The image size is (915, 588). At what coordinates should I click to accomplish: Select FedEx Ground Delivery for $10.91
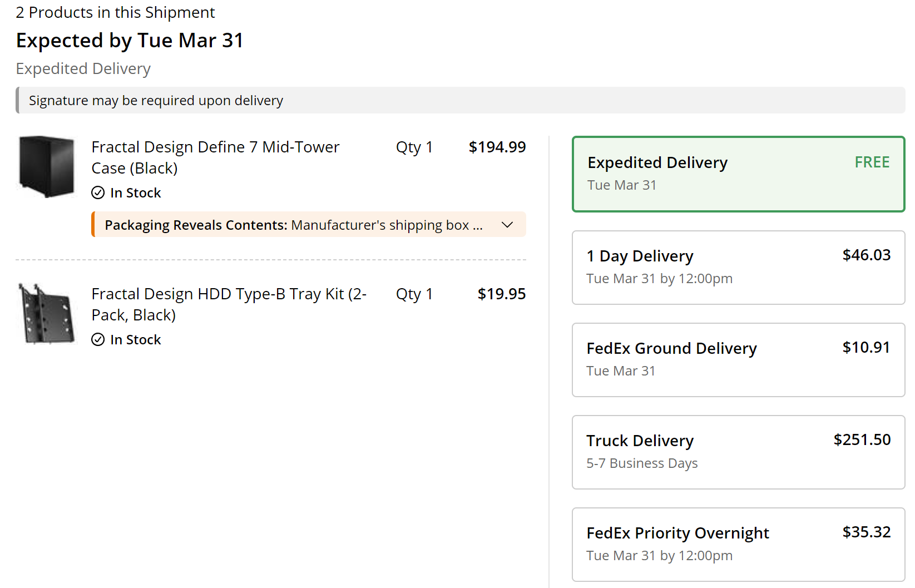[738, 360]
